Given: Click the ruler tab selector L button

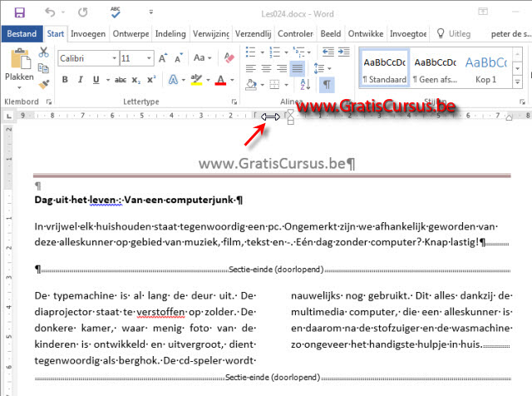Looking at the screenshot, I should click(9, 116).
